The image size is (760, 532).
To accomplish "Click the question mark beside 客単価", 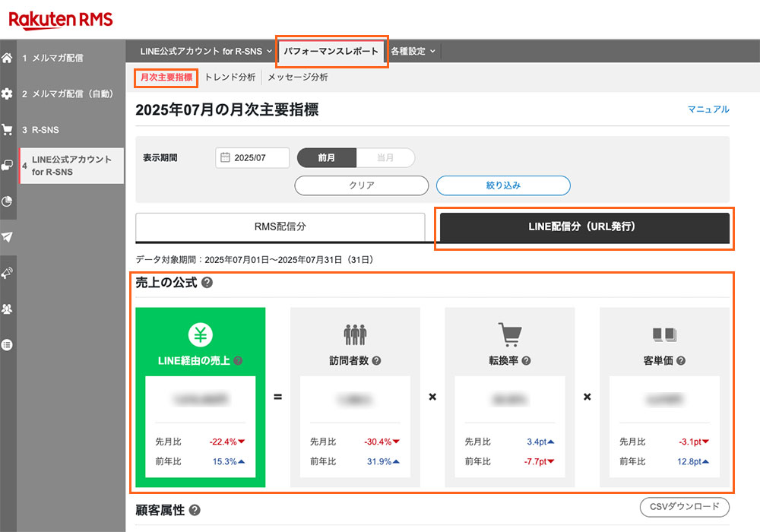I will [x=681, y=360].
